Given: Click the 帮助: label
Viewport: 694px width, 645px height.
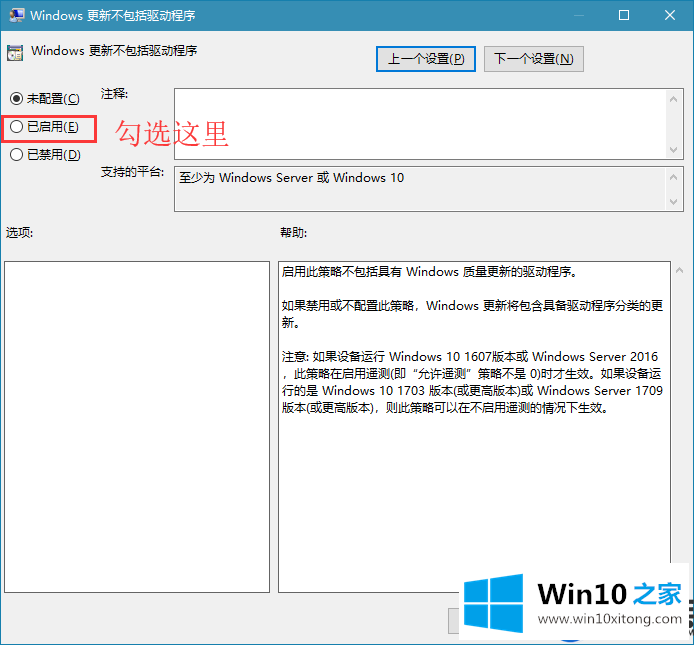Looking at the screenshot, I should coord(294,232).
